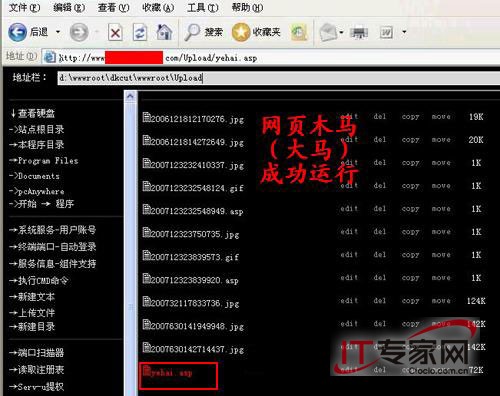Click the greyed Forward arrow icon
Screen dimensions: 500x396
[79, 32]
